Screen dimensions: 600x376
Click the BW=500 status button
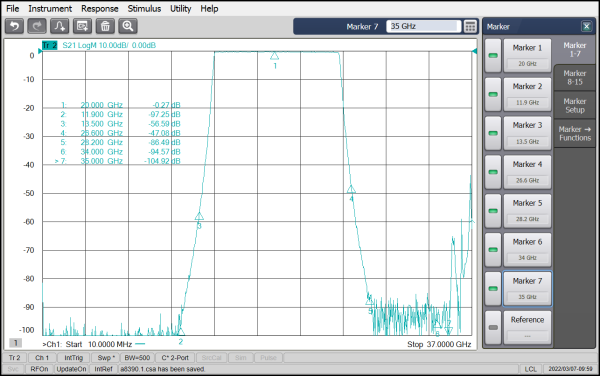137,358
